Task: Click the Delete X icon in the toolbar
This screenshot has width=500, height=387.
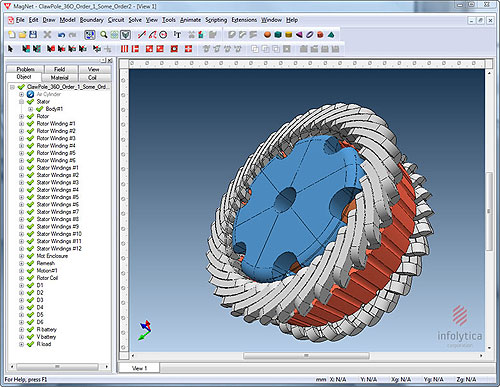Action: [47, 35]
